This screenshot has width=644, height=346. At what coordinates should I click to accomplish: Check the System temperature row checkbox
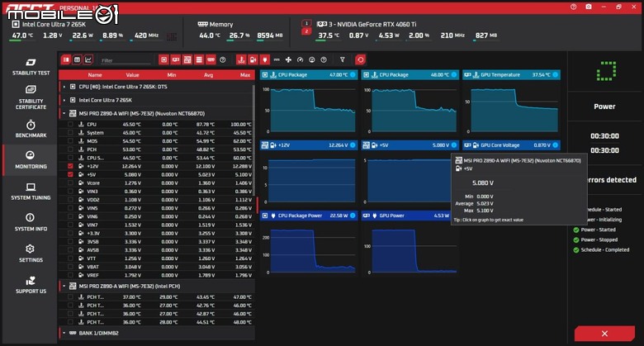[70, 133]
